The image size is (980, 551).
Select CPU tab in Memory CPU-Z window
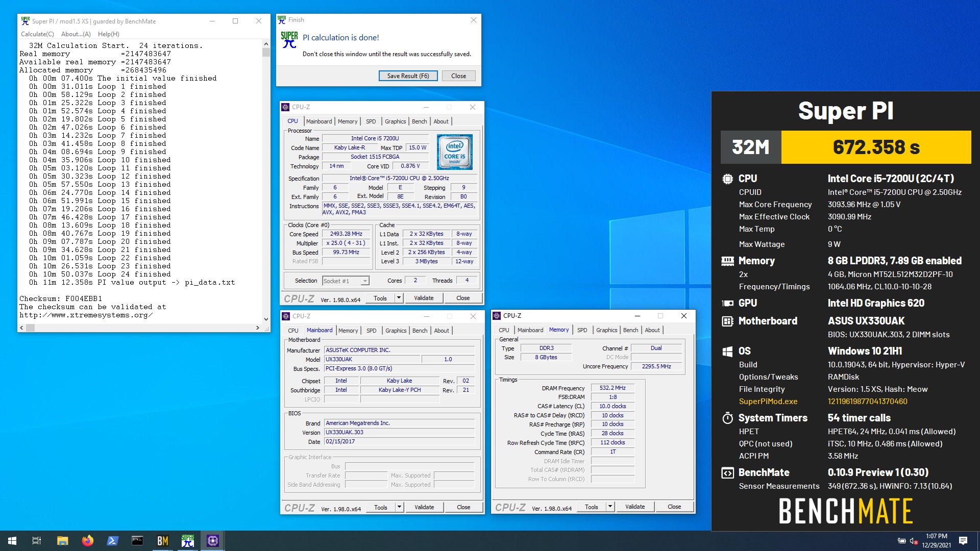pos(504,330)
